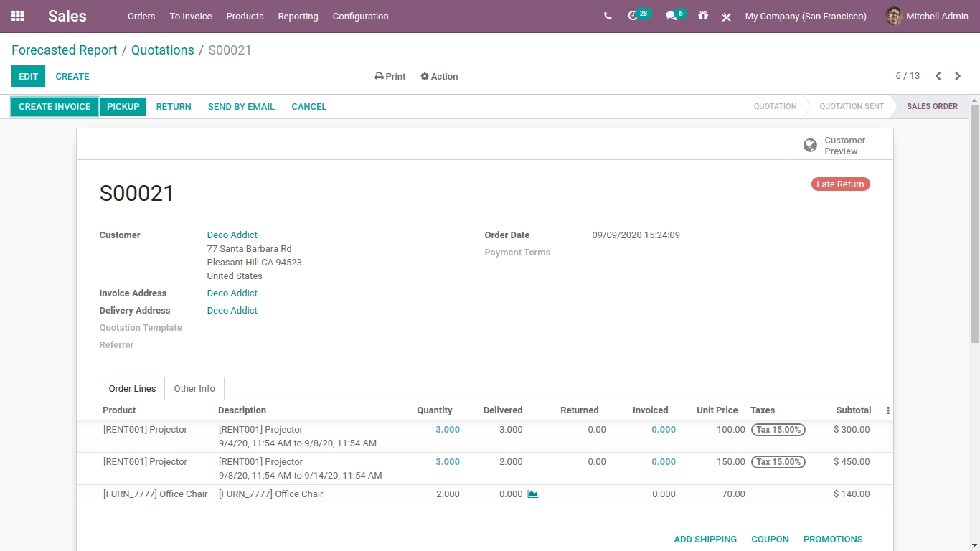The width and height of the screenshot is (980, 551).
Task: Click the phone call icon
Action: (608, 16)
